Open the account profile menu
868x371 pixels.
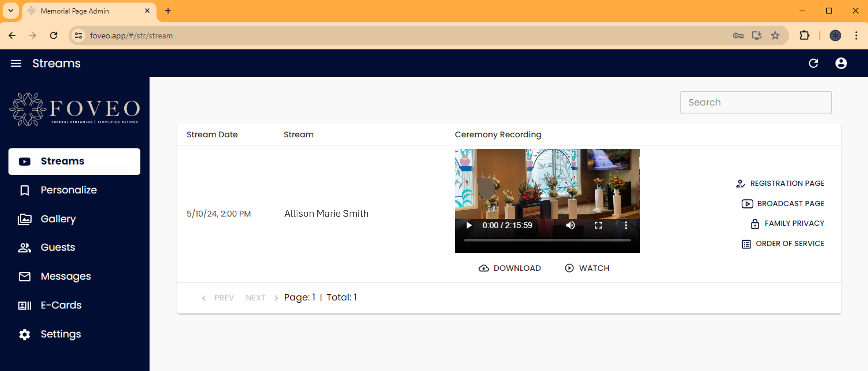pyautogui.click(x=841, y=63)
